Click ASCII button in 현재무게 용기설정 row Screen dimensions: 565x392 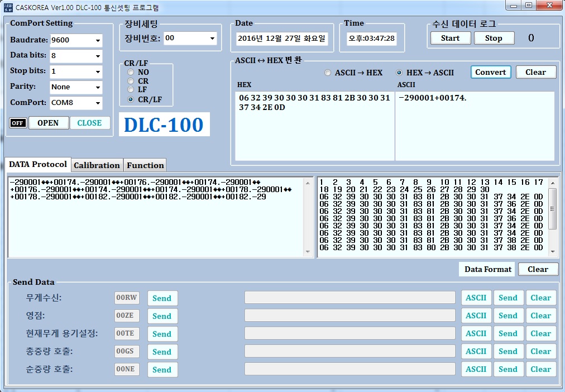476,333
